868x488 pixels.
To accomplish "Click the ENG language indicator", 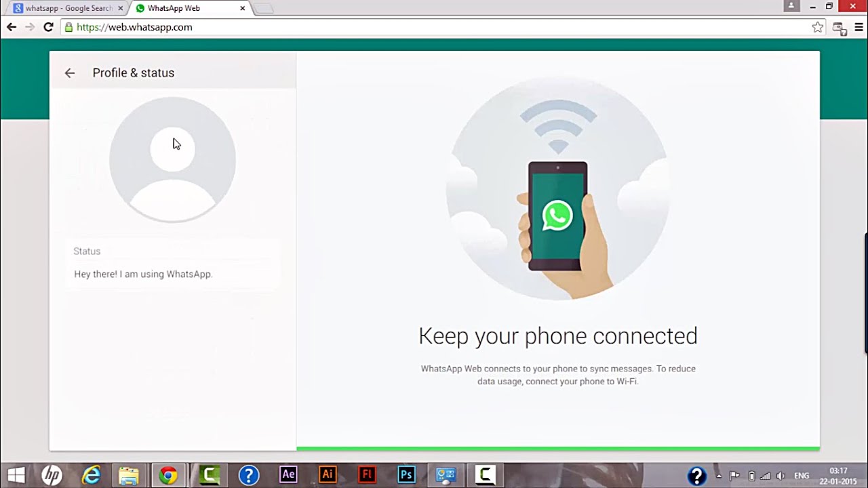I will click(x=802, y=476).
